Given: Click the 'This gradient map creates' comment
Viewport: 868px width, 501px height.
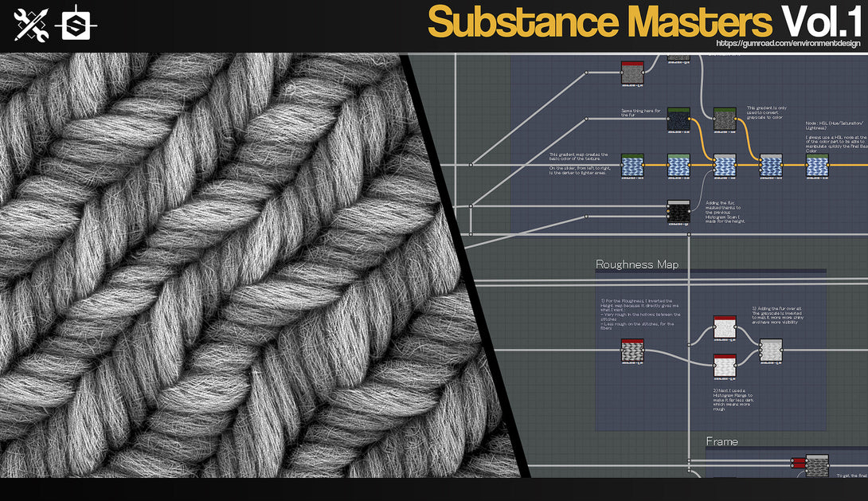Looking at the screenshot, I should tap(578, 157).
